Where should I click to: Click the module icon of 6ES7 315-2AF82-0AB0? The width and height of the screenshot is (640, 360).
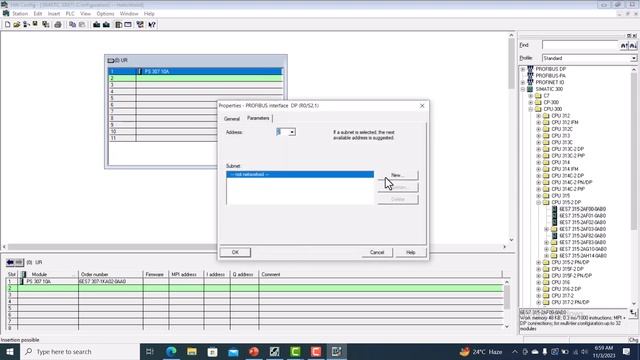[x=554, y=236]
